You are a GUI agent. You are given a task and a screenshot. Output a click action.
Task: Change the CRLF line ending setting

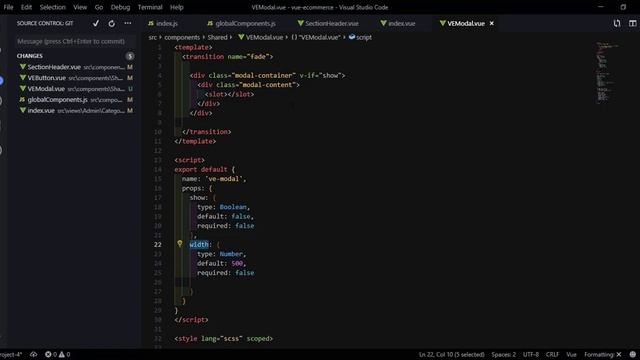tap(552, 354)
